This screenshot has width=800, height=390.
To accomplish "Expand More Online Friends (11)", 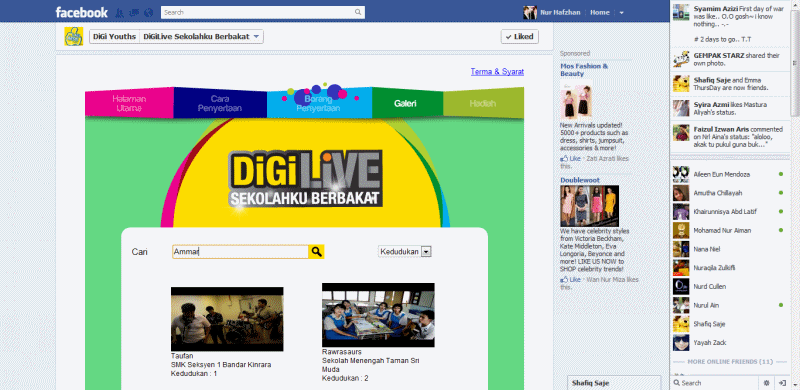I will (x=730, y=361).
